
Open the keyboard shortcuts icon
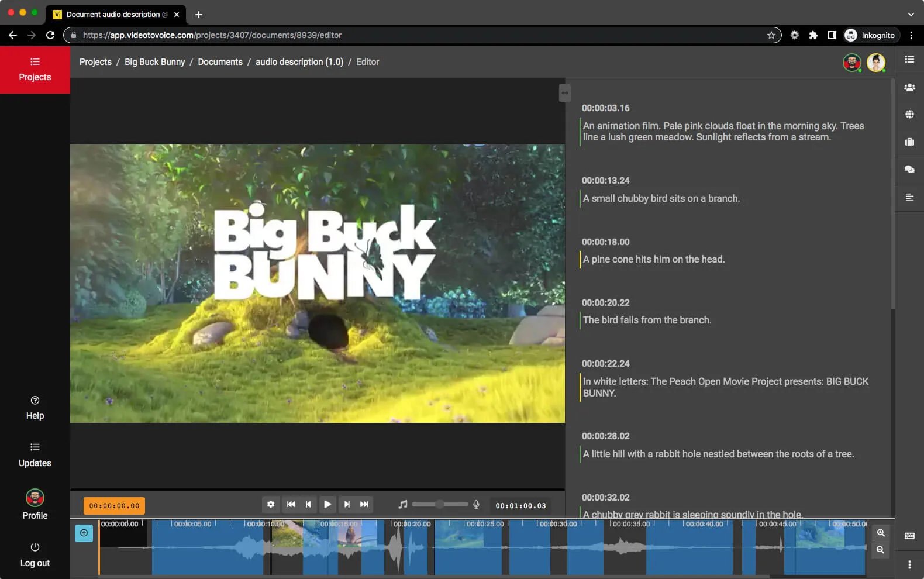coord(909,536)
